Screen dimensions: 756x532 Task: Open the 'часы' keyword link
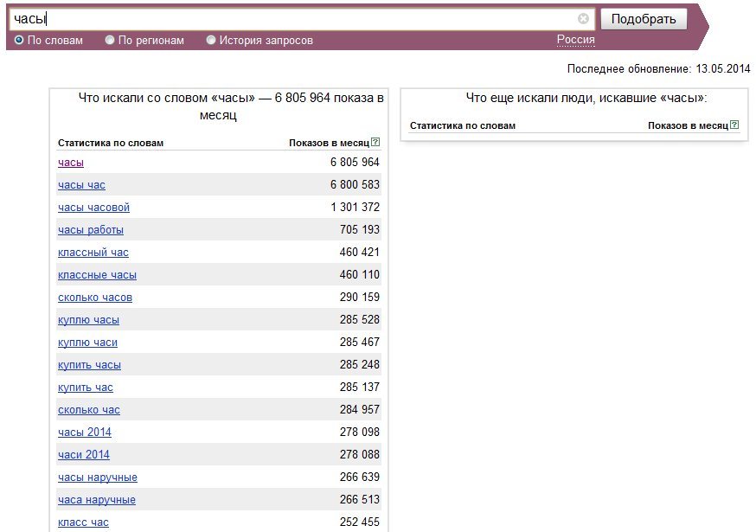[x=71, y=163]
